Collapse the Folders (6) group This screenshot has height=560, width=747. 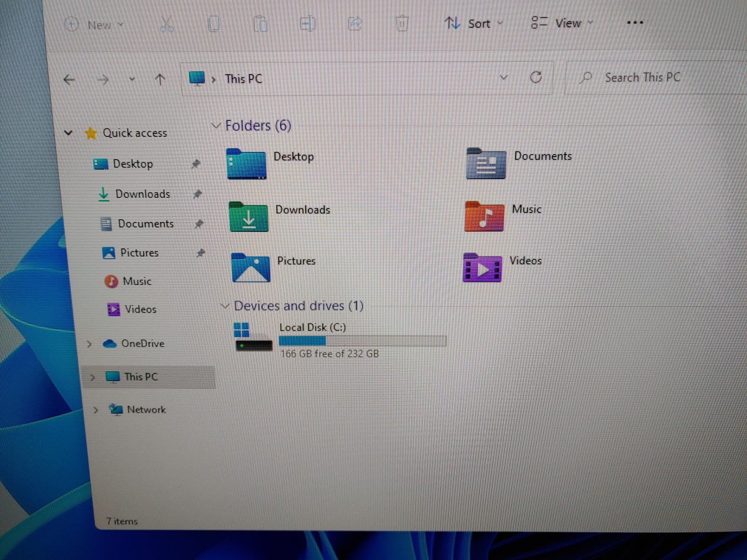point(216,125)
